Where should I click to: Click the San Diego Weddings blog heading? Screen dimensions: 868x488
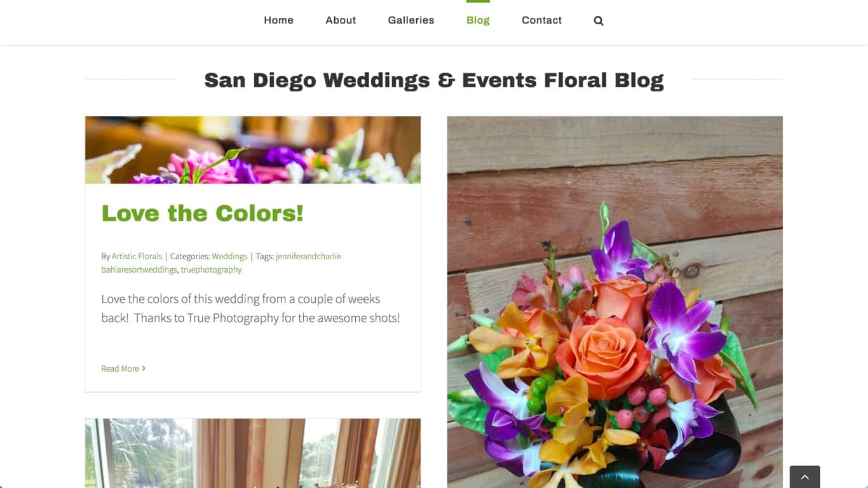coord(434,80)
